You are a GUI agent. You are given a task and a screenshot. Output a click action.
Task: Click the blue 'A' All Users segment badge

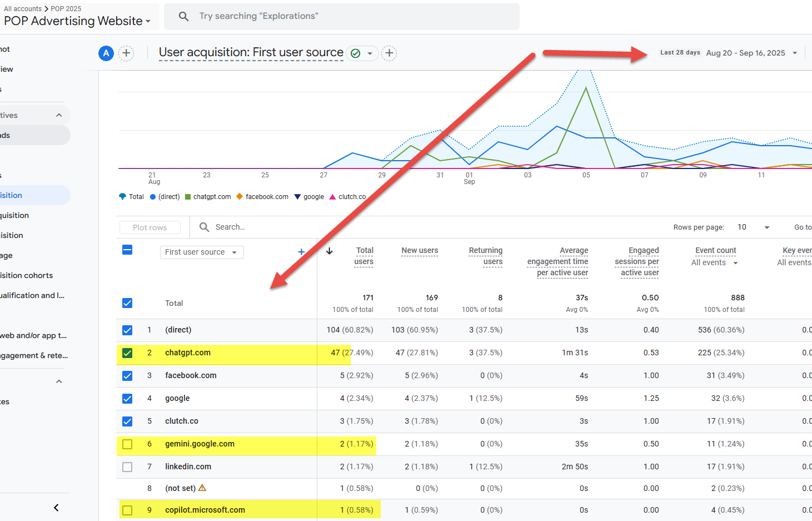(106, 53)
